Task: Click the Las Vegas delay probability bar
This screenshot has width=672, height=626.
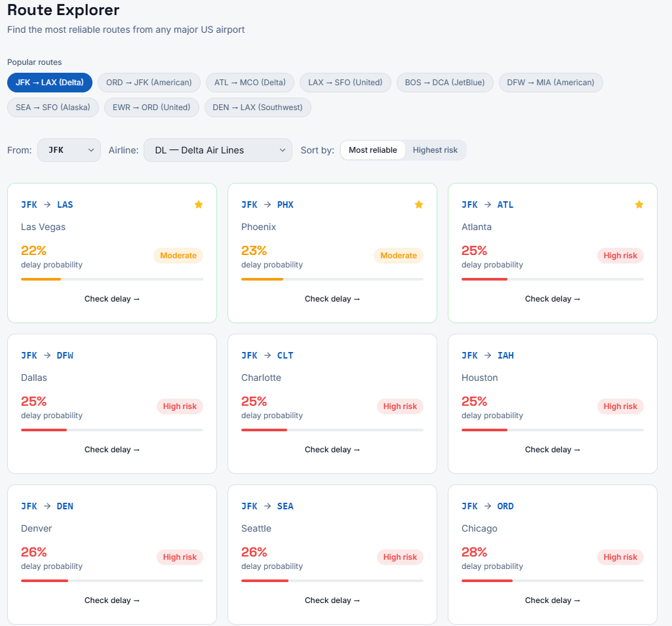Action: 112,279
